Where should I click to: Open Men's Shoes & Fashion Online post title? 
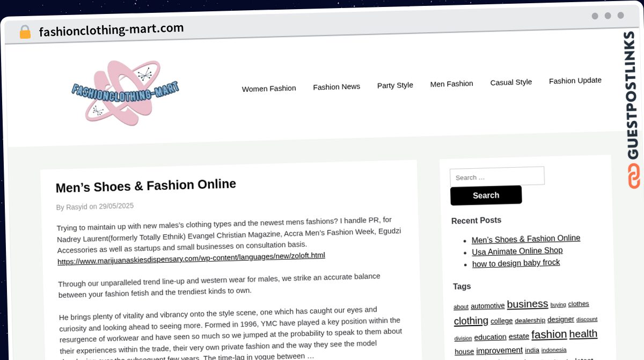[146, 186]
